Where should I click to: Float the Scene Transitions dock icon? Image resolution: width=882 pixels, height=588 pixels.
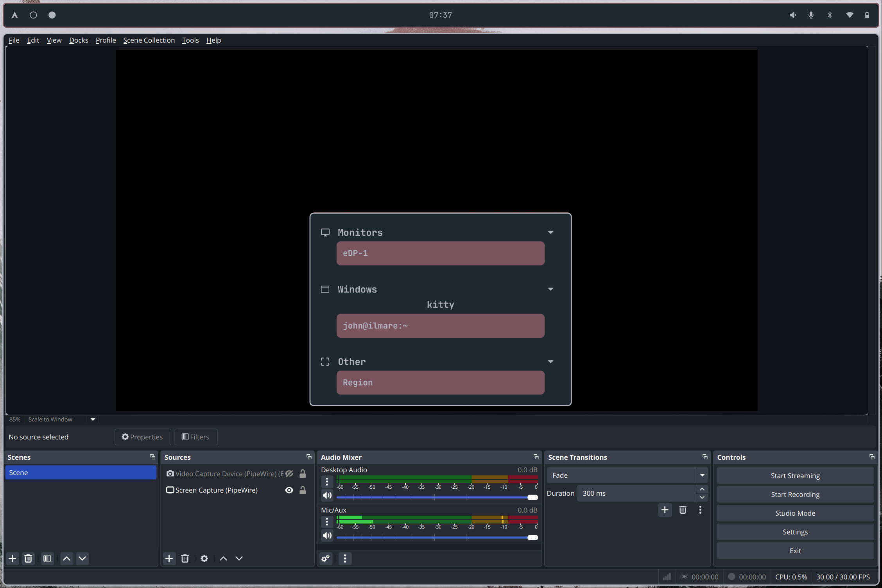(705, 457)
